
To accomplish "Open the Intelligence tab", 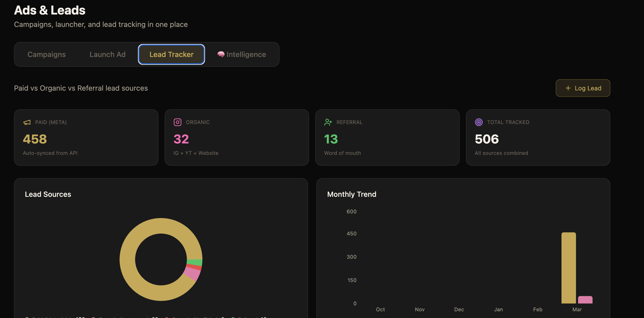I will [x=242, y=54].
